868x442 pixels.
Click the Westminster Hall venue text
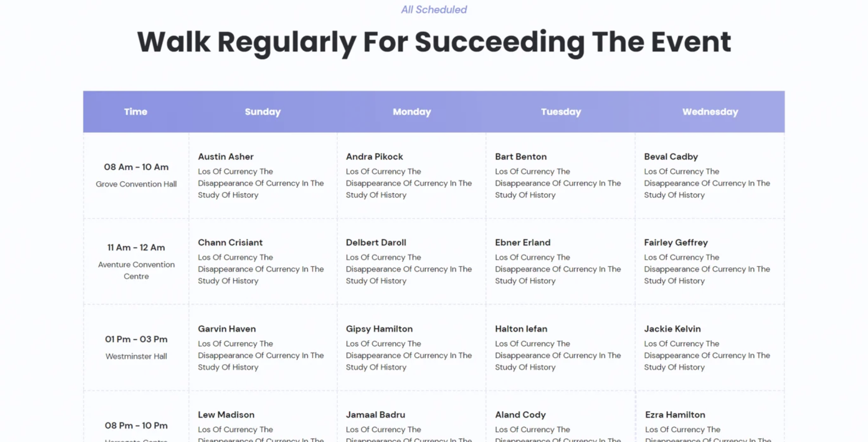(x=136, y=356)
